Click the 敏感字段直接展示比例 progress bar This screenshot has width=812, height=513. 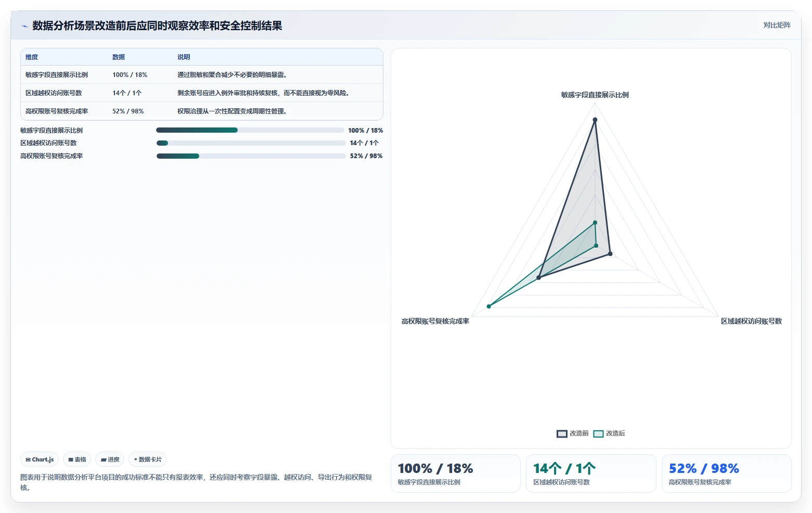coord(250,130)
